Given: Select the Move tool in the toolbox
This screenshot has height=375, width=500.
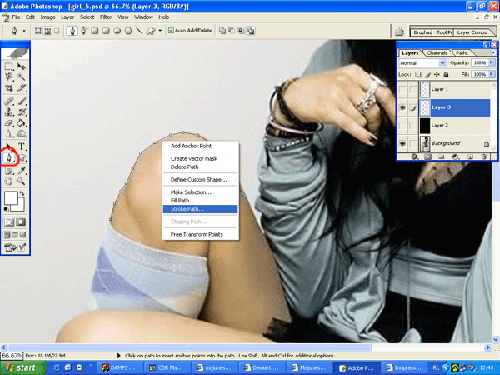Looking at the screenshot, I should click(21, 66).
